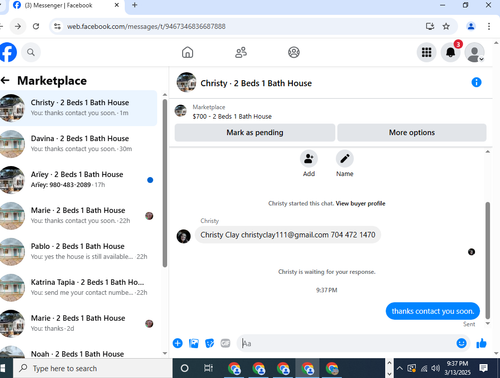Viewport: 500px width, 378px height.
Task: Open Facebook home via logo
Action: tap(7, 52)
